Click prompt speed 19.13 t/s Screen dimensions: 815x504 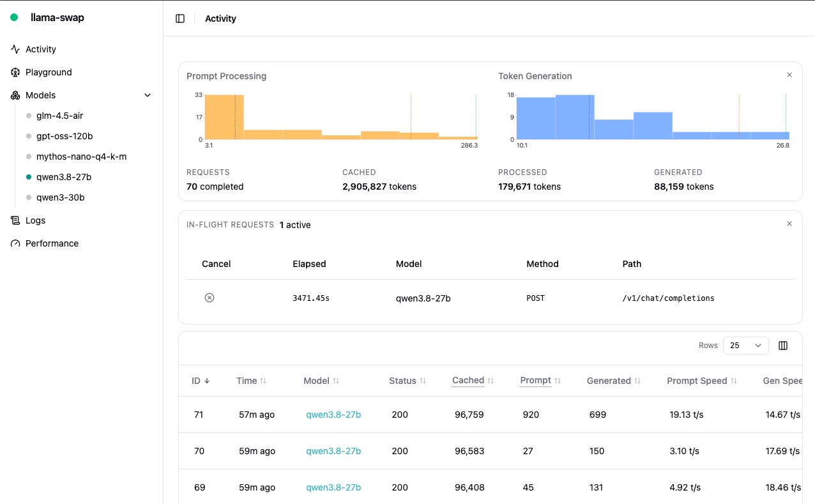(687, 415)
